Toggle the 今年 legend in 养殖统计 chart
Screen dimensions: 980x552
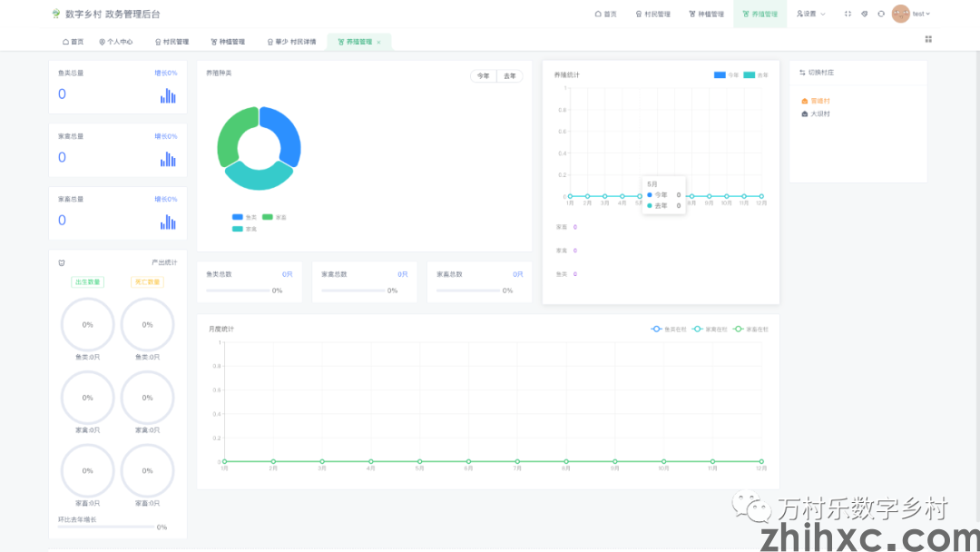(726, 75)
